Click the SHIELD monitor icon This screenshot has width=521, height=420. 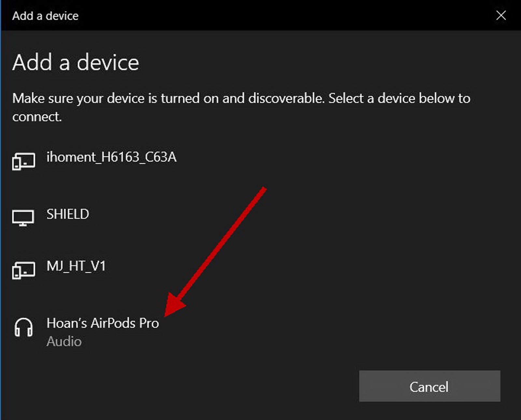[x=23, y=218]
